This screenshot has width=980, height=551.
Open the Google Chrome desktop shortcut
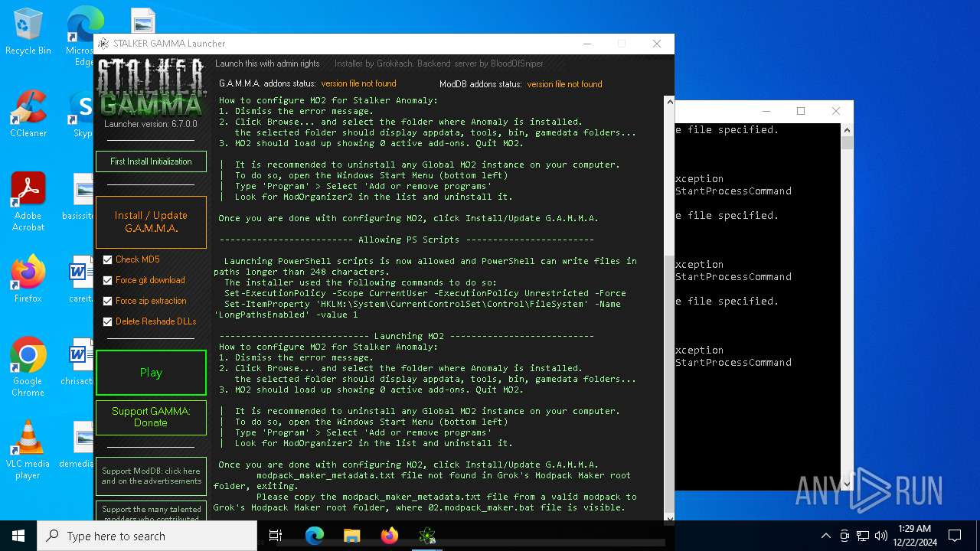28,367
